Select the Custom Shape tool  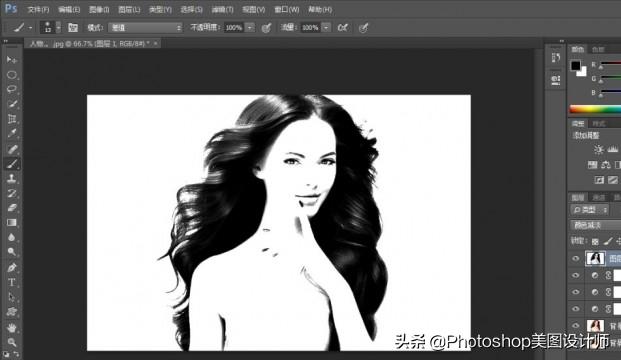[11, 312]
